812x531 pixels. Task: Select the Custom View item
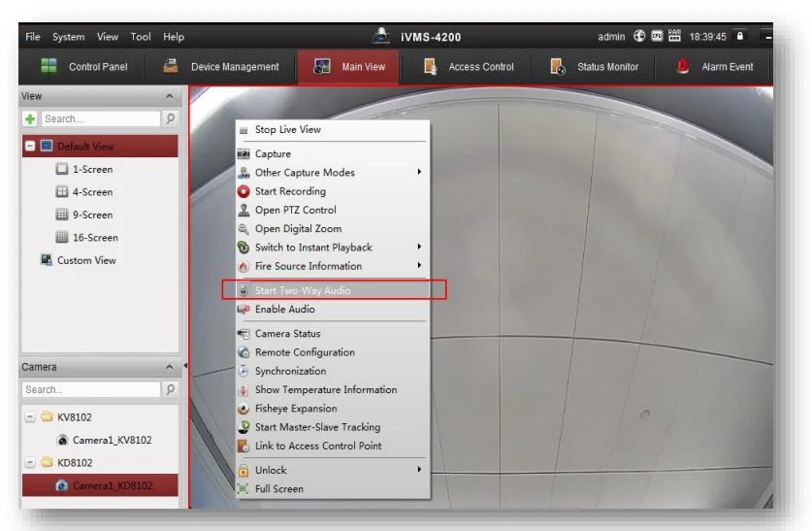pyautogui.click(x=79, y=260)
